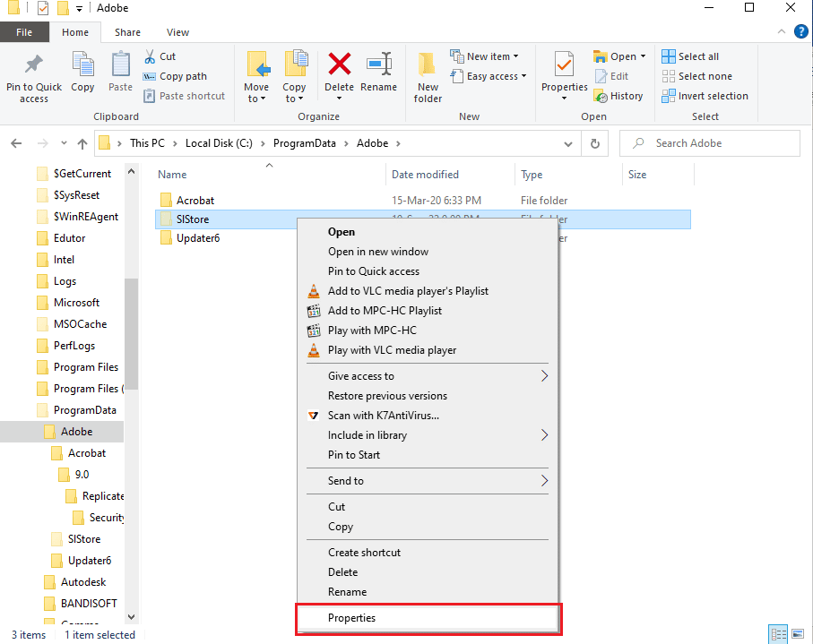Viewport: 813px width, 644px height.
Task: Choose Play with MPC-HC
Action: [x=428, y=331]
